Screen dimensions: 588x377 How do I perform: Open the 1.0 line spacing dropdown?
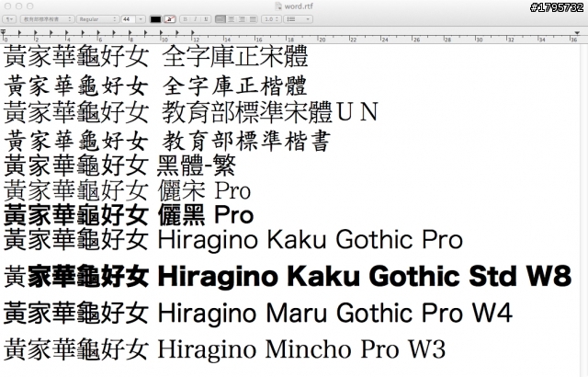[x=271, y=19]
